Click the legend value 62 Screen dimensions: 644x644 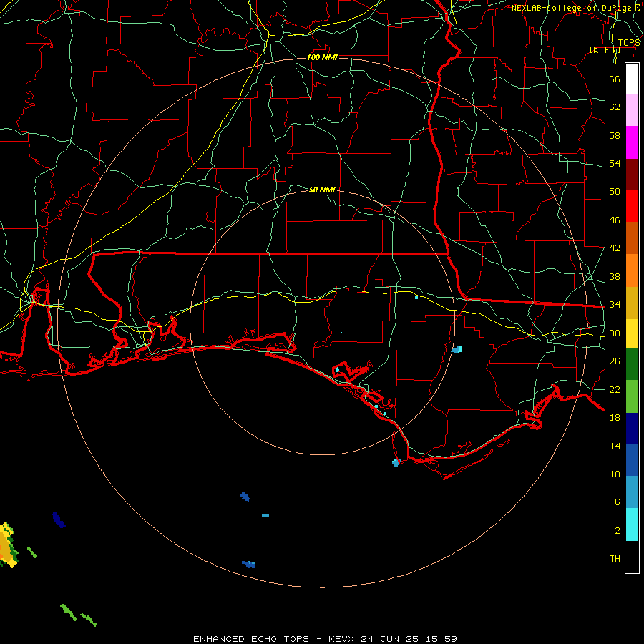(615, 107)
